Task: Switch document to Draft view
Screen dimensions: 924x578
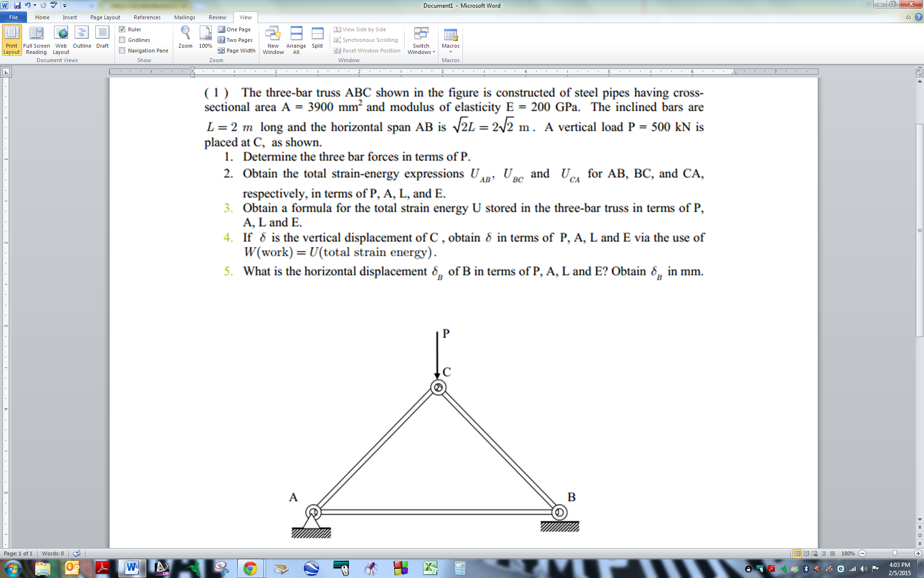Action: tap(102, 39)
